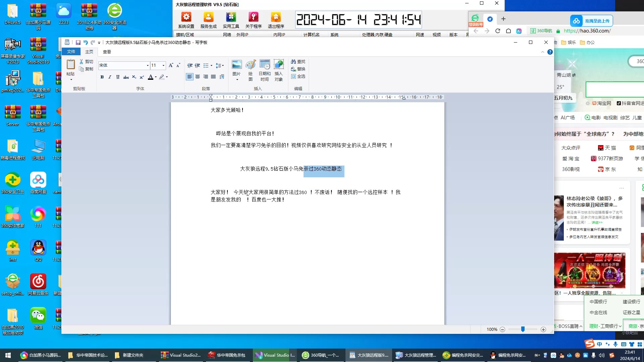Toggle Italic formatting
Screen dimensions: 644x362
[x=110, y=77]
